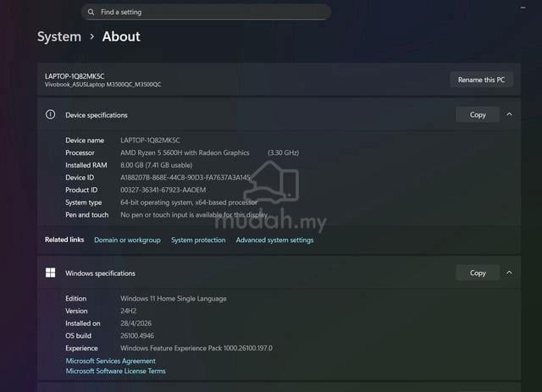Click the breadcrumb chevron separator
Image resolution: width=542 pixels, height=392 pixels.
point(92,36)
